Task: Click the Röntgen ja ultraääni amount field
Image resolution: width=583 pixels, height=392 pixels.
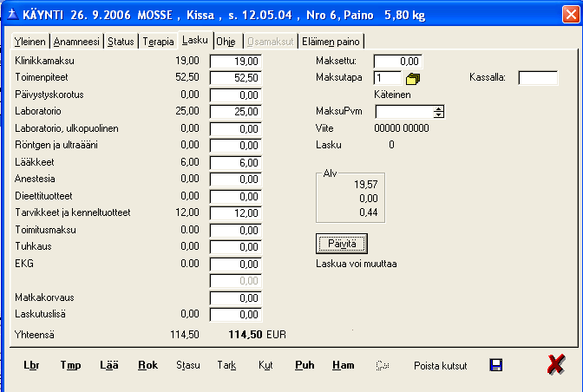Action: [236, 146]
